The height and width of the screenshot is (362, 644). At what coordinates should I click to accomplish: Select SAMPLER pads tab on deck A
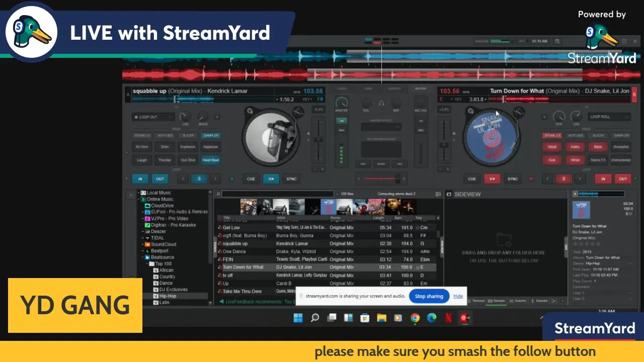pos(211,135)
